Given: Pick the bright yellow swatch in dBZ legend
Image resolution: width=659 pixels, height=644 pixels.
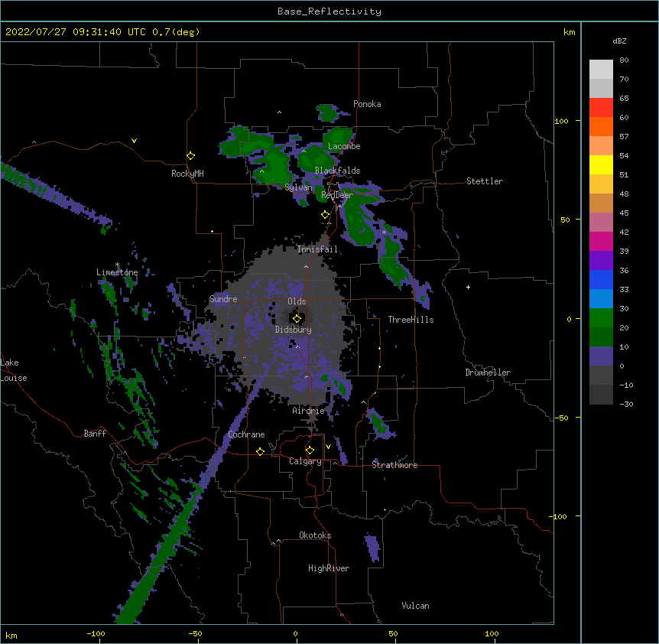Looking at the screenshot, I should [601, 164].
